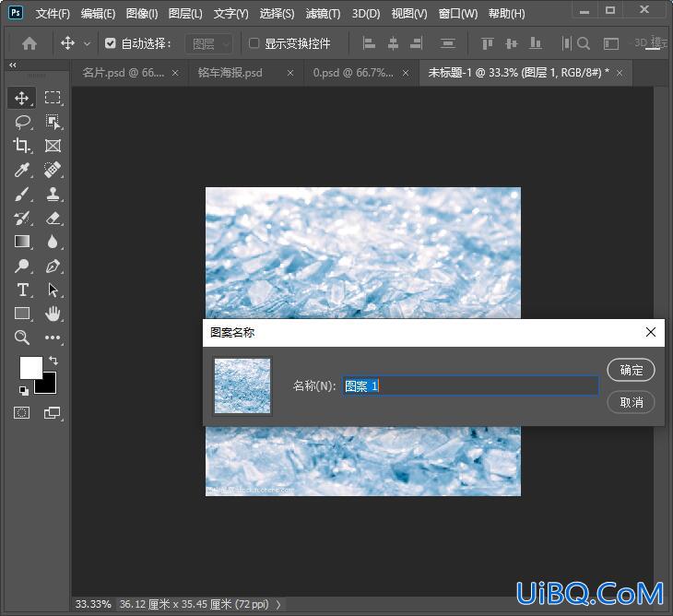Click the search magnifier in options bar
This screenshot has height=616, width=673.
(584, 43)
